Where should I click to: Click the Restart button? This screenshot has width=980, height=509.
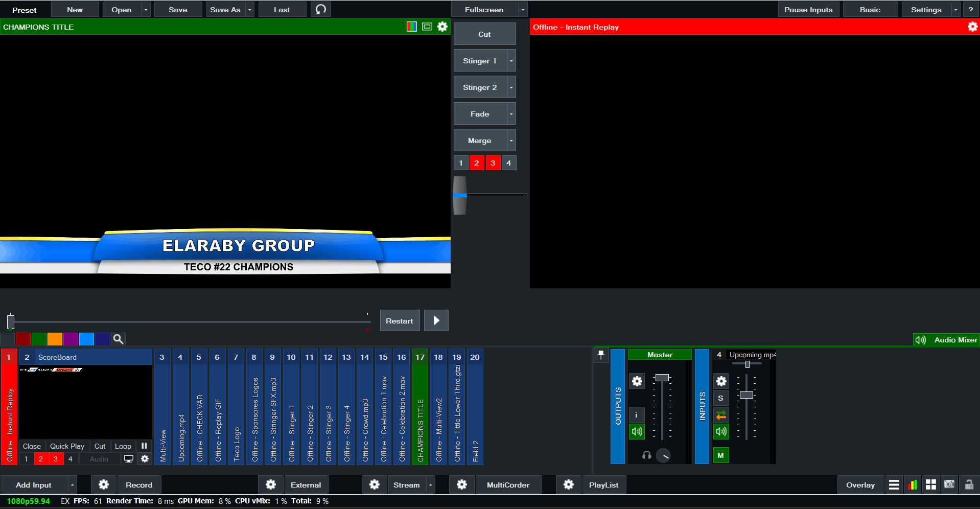tap(400, 321)
